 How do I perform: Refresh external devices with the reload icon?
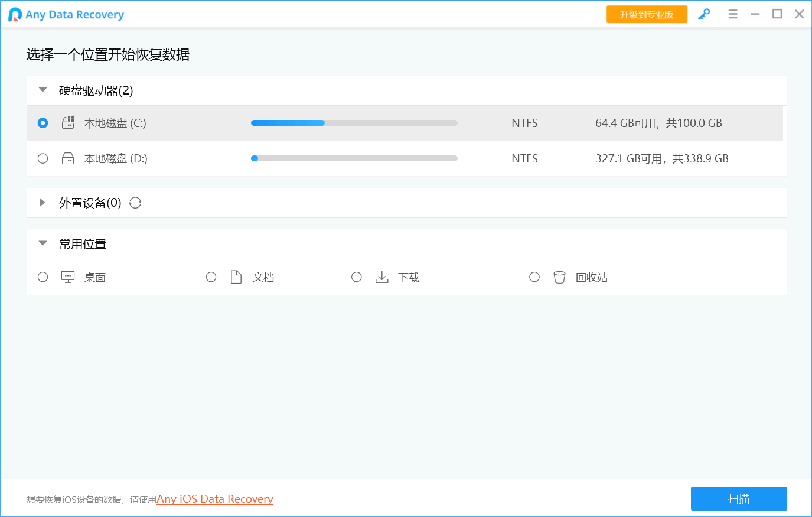pyautogui.click(x=135, y=203)
